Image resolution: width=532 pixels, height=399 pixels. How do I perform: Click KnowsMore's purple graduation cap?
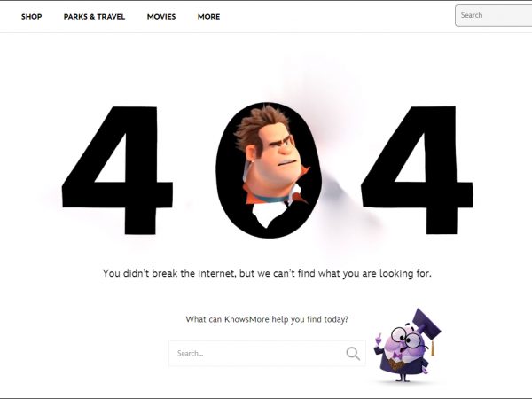coord(426,324)
